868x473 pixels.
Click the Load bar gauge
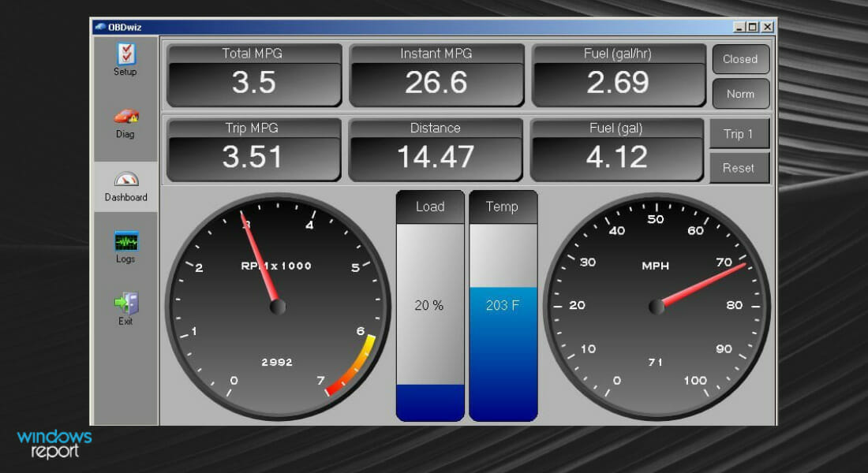430,306
